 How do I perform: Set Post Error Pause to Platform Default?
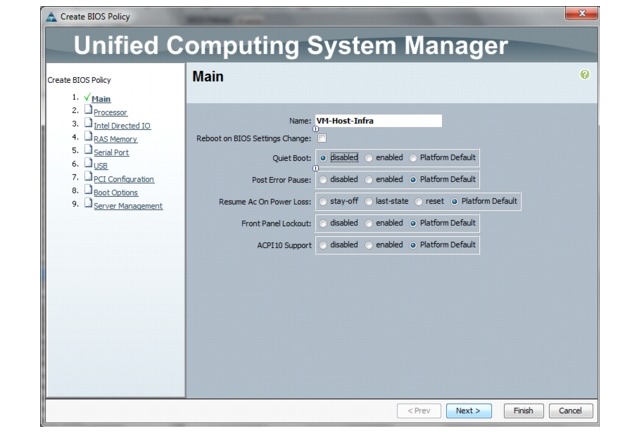(413, 180)
